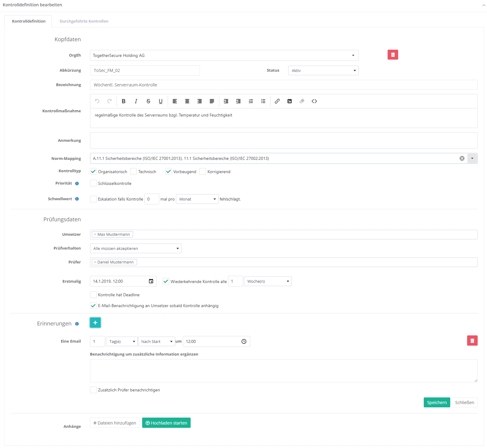Toggle the Kontrolle hat Deadline checkbox

point(93,295)
